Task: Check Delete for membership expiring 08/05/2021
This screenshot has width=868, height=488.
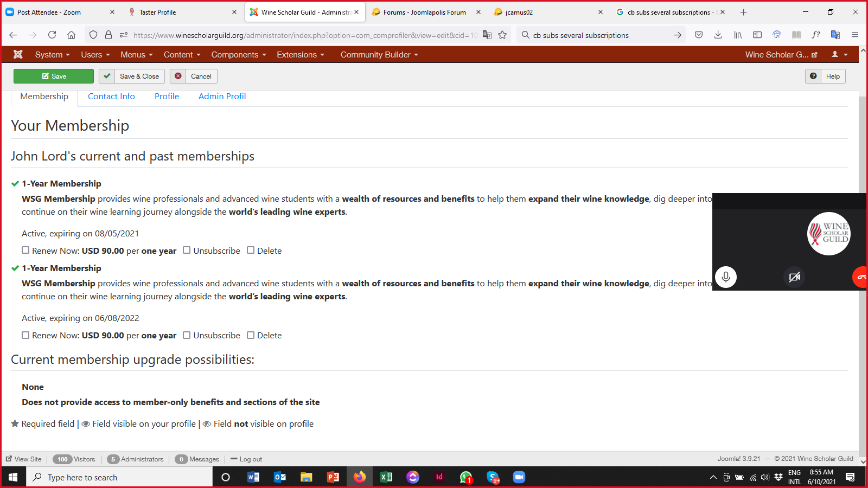Action: click(251, 251)
